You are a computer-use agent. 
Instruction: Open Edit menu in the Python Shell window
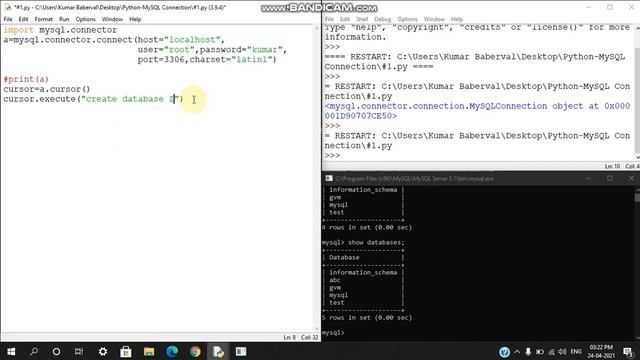(x=345, y=19)
